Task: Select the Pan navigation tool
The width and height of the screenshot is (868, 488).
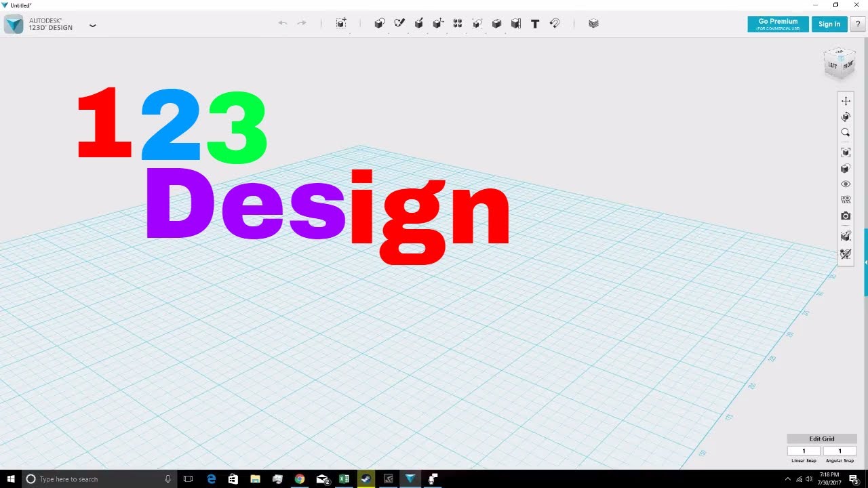Action: [846, 101]
